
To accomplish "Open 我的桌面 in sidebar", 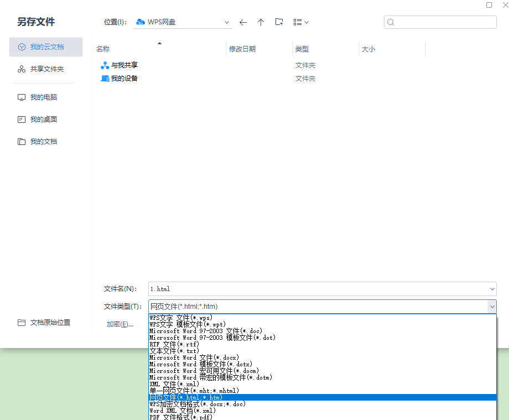I will click(46, 120).
